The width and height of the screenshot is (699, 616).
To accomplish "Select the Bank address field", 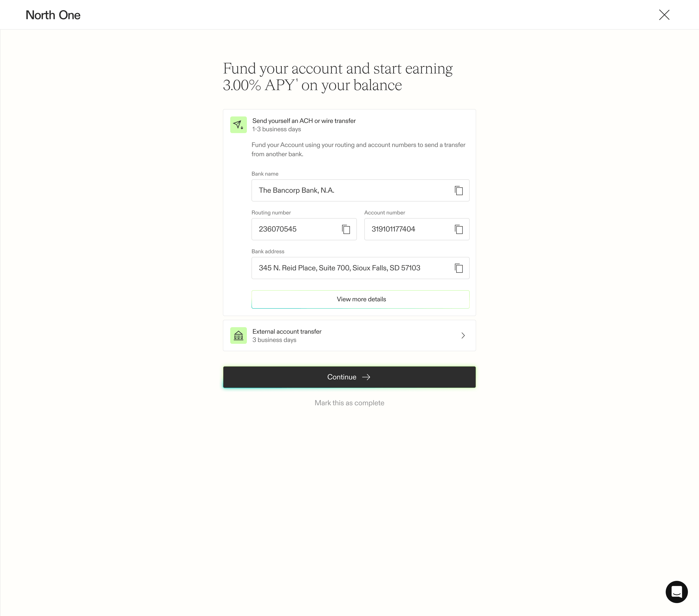I will [360, 268].
